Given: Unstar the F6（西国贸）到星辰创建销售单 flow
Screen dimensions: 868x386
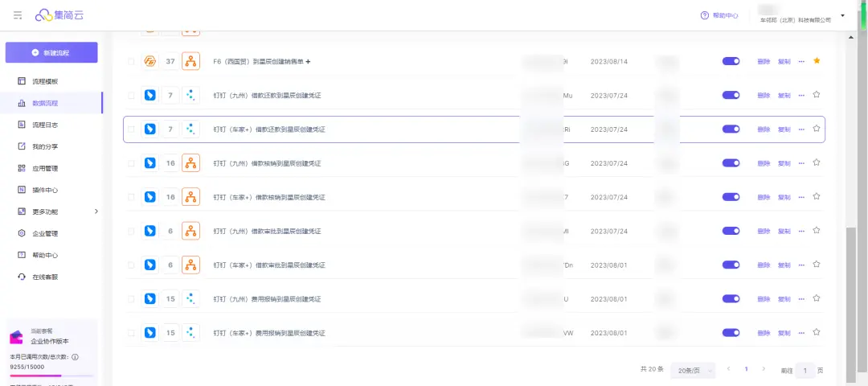Looking at the screenshot, I should [816, 60].
